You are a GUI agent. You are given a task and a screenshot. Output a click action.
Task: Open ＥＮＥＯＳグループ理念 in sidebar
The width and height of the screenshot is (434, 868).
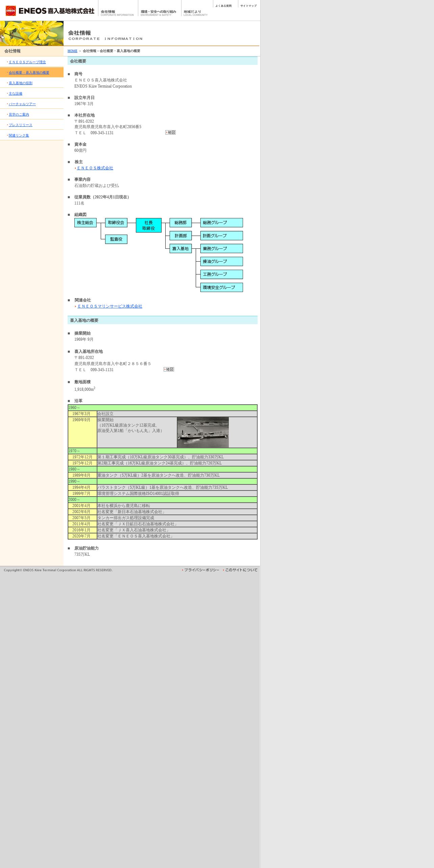(27, 62)
